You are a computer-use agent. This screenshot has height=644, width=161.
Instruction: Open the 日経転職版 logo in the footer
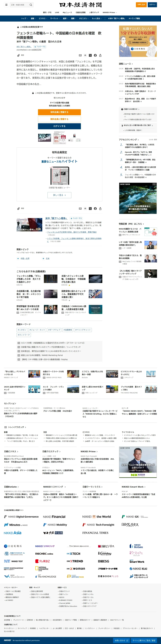click(13, 546)
